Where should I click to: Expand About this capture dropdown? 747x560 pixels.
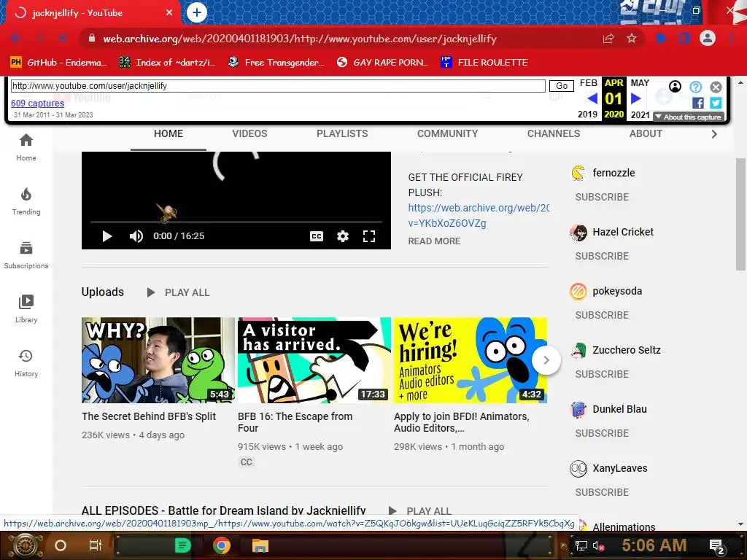pos(689,117)
